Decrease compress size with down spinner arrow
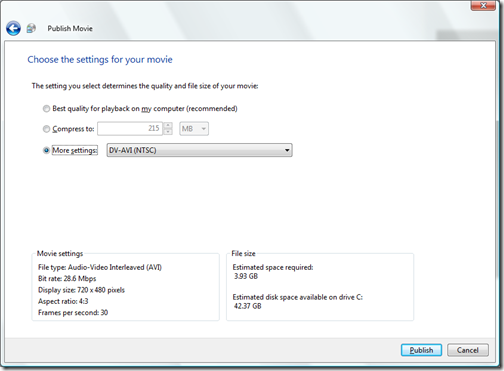This screenshot has height=371, width=504. coord(168,132)
